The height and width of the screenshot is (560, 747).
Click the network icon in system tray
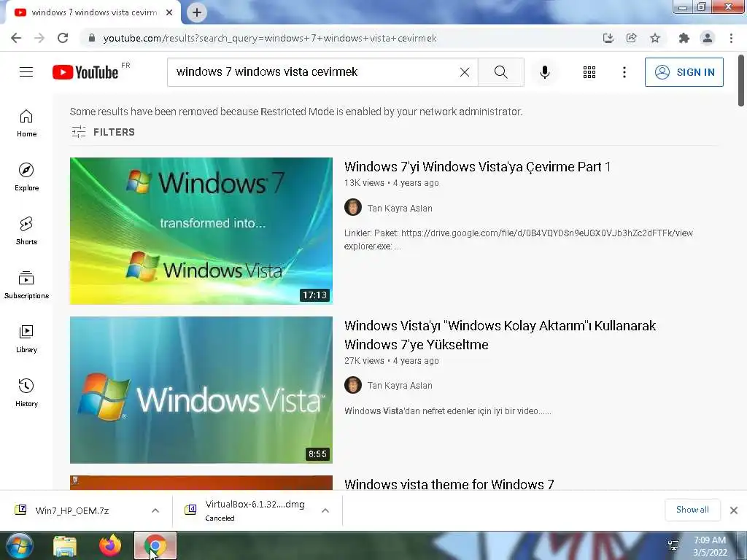(x=673, y=545)
